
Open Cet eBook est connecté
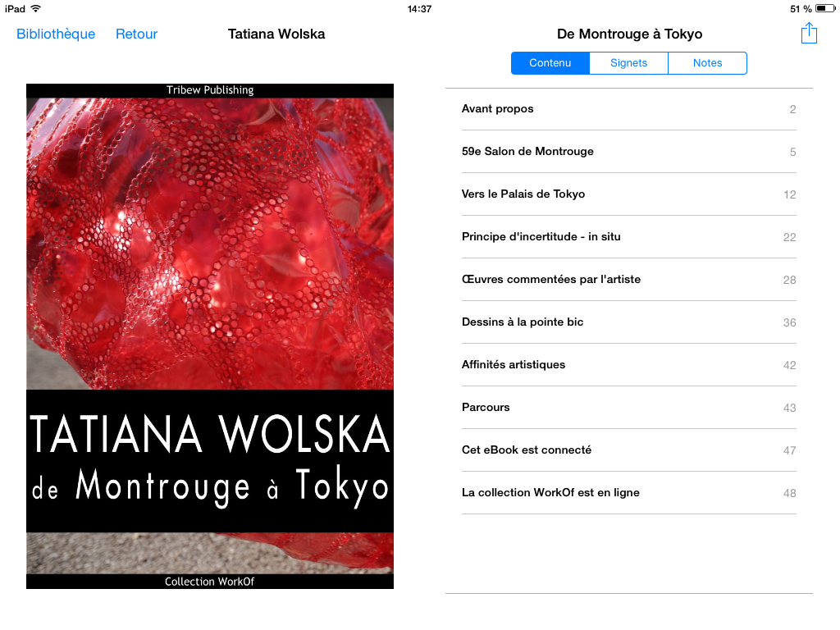tap(629, 450)
